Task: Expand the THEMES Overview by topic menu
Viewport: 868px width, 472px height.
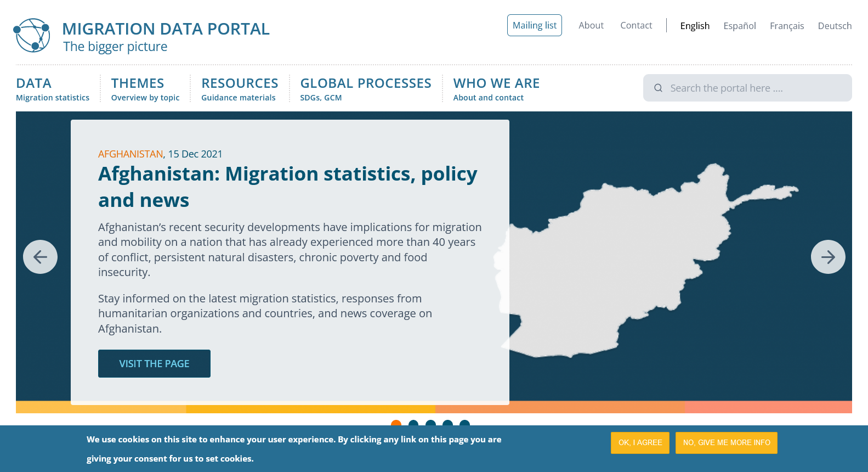Action: coord(145,89)
